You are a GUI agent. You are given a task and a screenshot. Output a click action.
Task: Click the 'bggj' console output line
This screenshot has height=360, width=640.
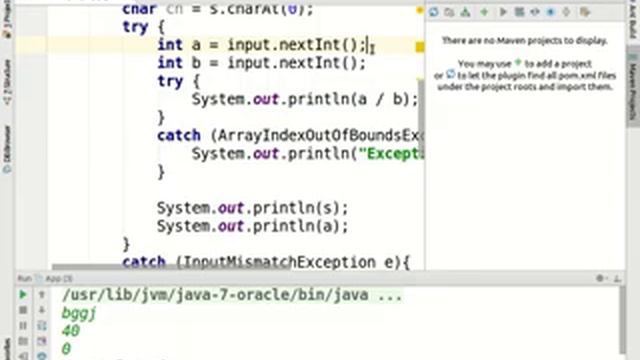[x=79, y=313]
